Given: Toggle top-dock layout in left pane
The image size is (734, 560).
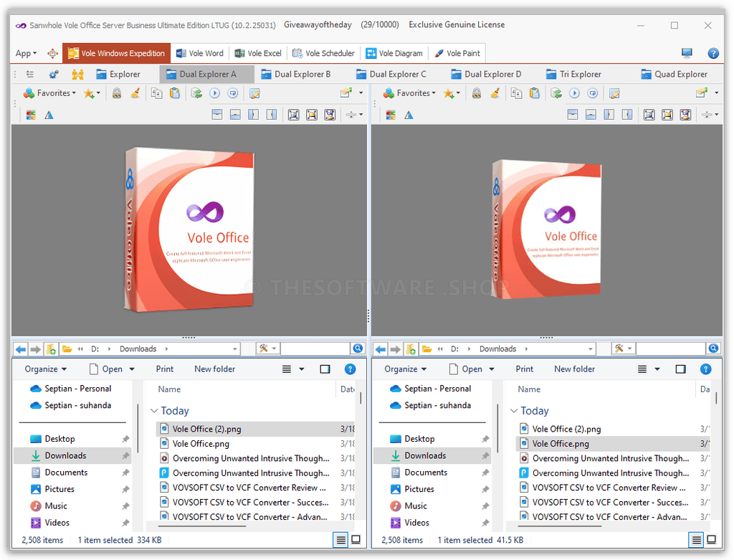Looking at the screenshot, I should click(217, 115).
